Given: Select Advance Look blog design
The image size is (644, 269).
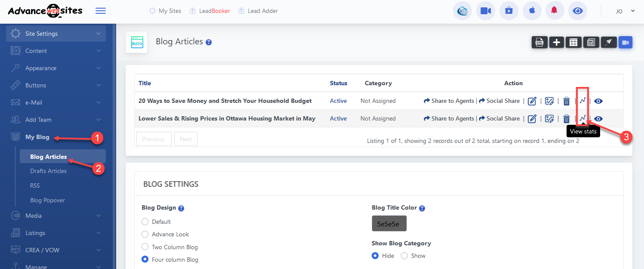Looking at the screenshot, I should 145,234.
